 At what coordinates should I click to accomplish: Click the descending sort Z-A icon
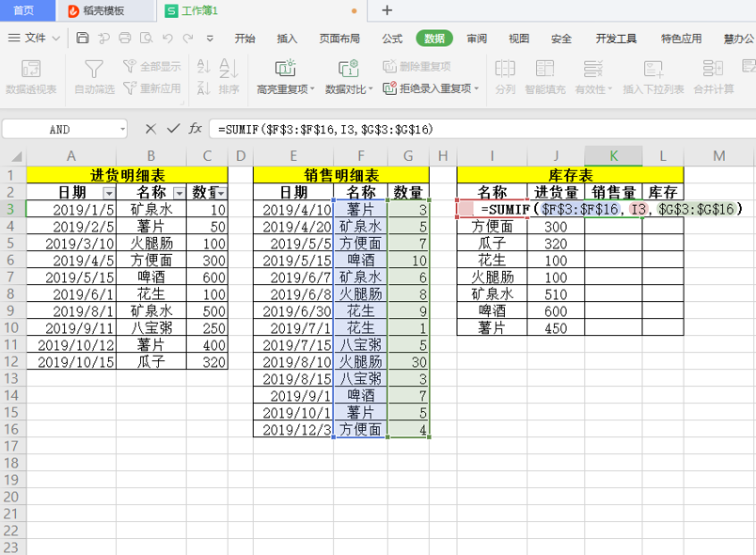(x=203, y=87)
